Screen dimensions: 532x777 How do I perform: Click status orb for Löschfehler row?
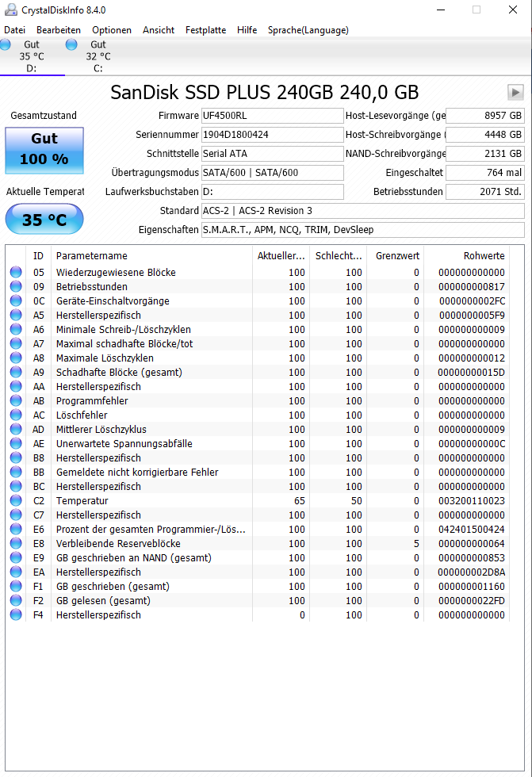(16, 415)
